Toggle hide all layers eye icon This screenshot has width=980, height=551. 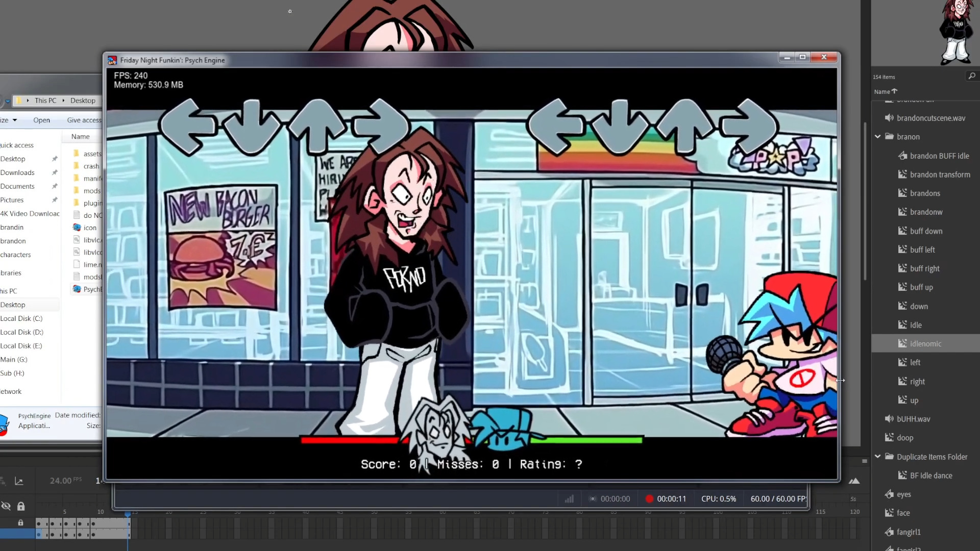6,506
